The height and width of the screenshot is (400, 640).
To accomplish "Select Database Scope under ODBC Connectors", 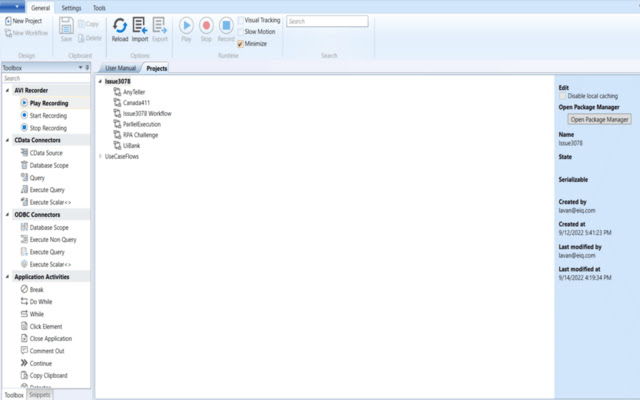I will pyautogui.click(x=49, y=227).
